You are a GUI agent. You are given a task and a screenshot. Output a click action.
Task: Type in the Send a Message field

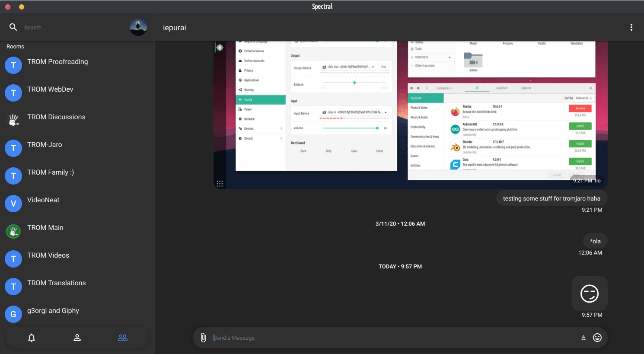point(389,338)
